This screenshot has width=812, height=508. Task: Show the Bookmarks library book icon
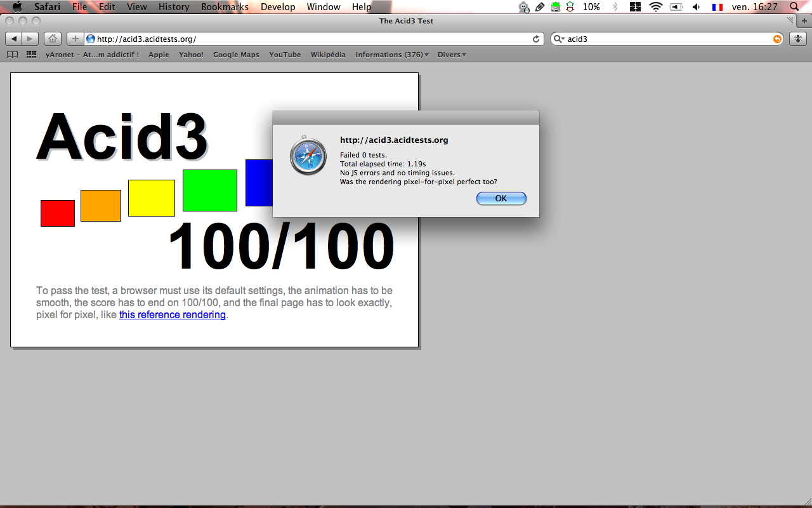[x=12, y=55]
